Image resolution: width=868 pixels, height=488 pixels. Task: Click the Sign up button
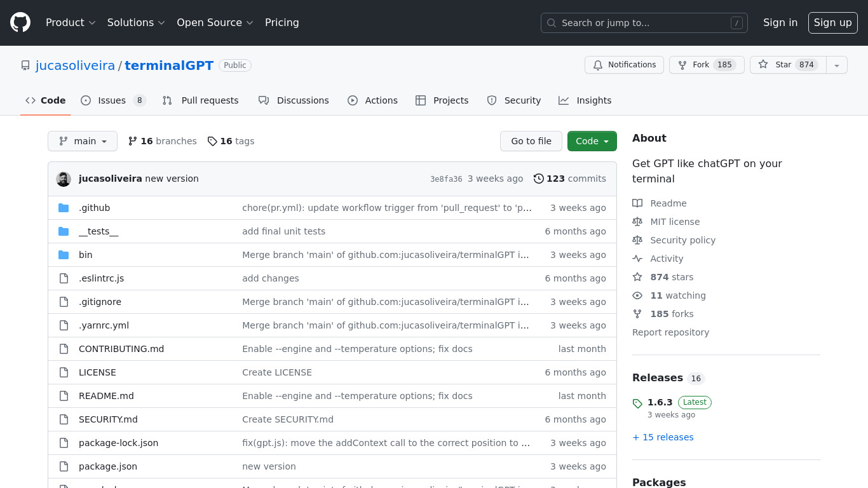click(x=833, y=23)
